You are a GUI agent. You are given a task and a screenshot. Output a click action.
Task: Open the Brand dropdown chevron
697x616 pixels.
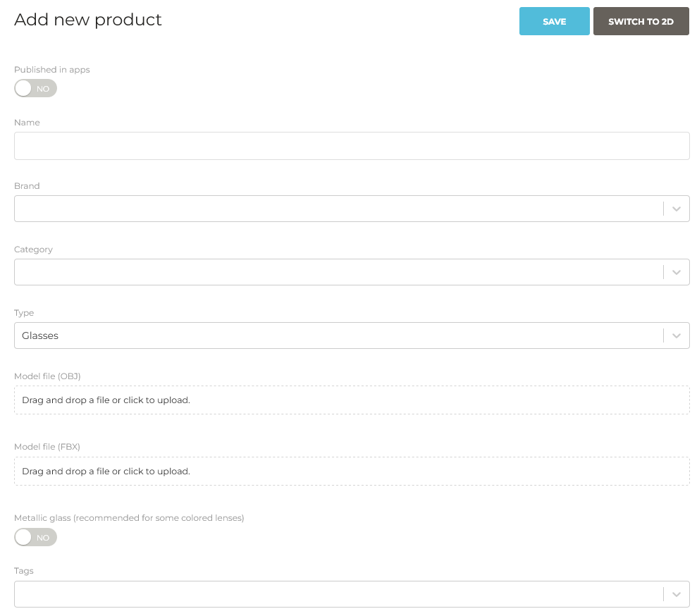(x=676, y=209)
